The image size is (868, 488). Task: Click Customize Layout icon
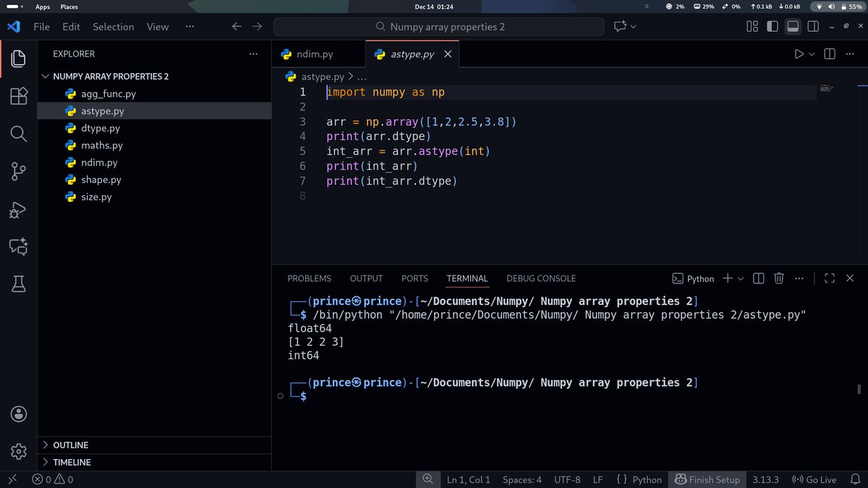pos(752,27)
